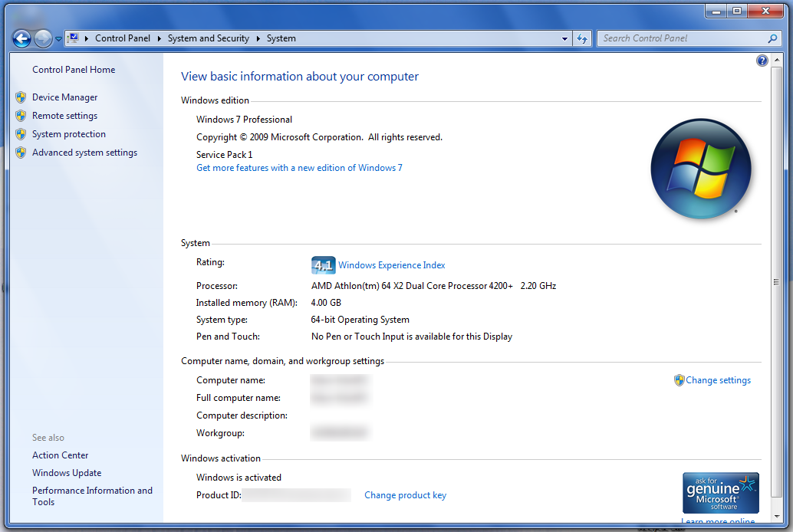Open Windows Experience Index link

(391, 265)
